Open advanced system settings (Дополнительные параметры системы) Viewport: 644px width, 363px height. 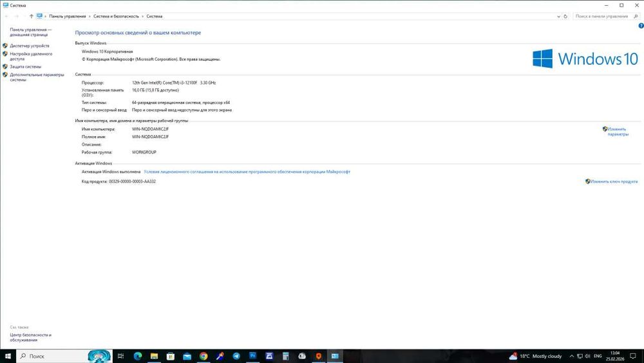(37, 77)
